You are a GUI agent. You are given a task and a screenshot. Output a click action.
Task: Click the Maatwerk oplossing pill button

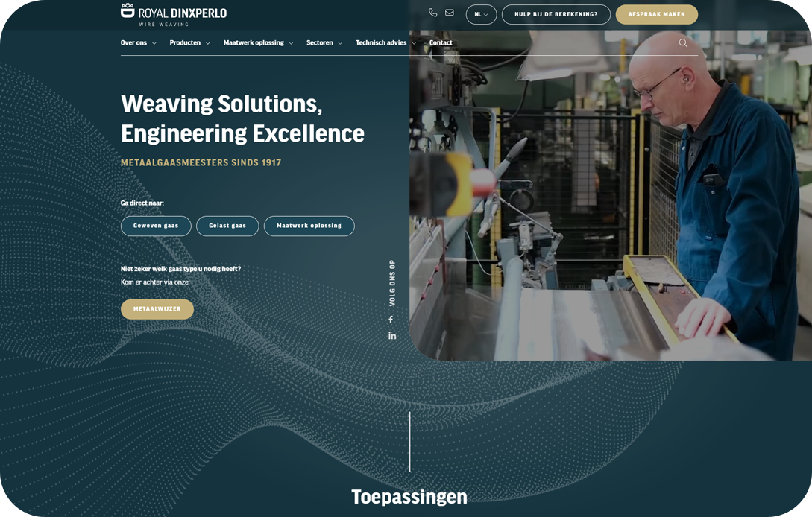point(309,226)
